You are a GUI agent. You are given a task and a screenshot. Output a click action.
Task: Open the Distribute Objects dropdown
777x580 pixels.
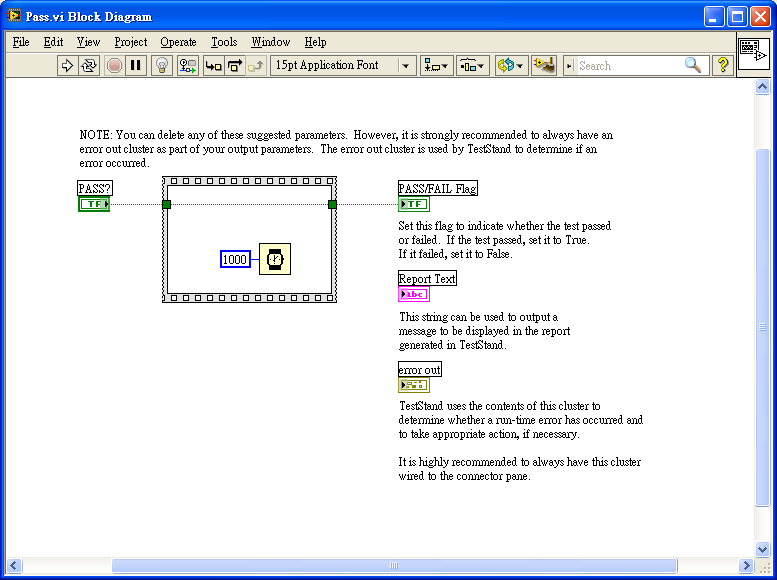(473, 65)
